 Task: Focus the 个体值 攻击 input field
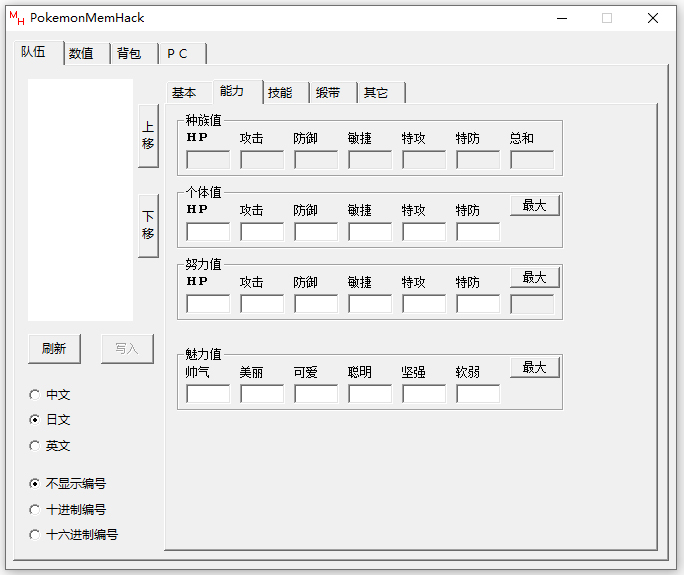coord(262,232)
